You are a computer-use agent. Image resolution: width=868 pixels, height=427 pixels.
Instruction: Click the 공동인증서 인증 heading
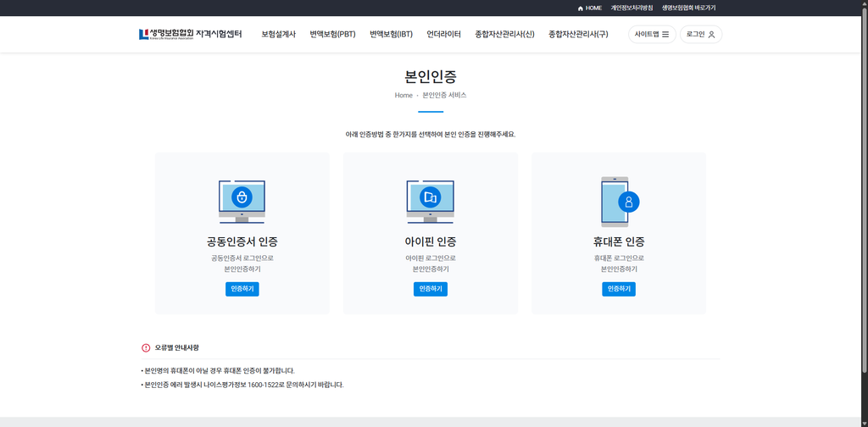[242, 241]
